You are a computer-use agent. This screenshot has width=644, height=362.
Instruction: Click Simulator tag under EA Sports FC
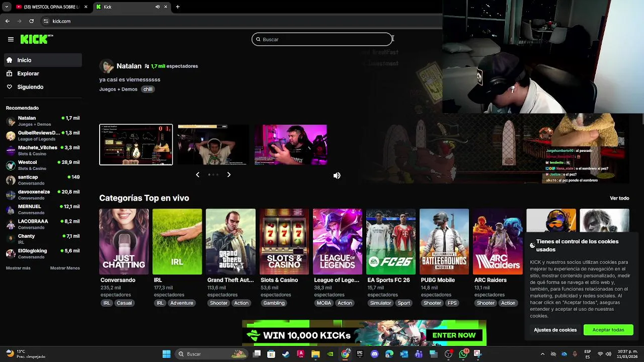(380, 303)
